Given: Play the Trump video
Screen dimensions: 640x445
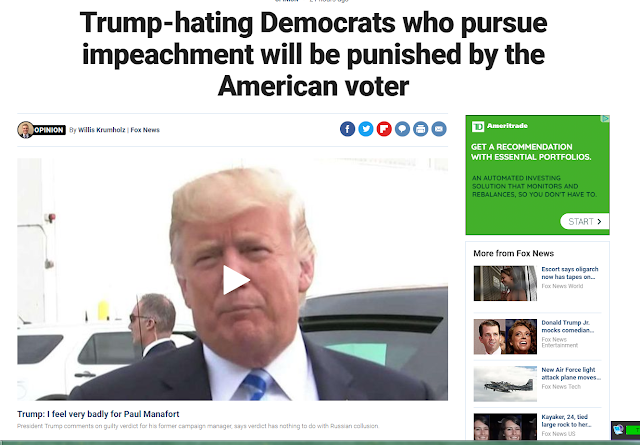Looking at the screenshot, I should (236, 280).
